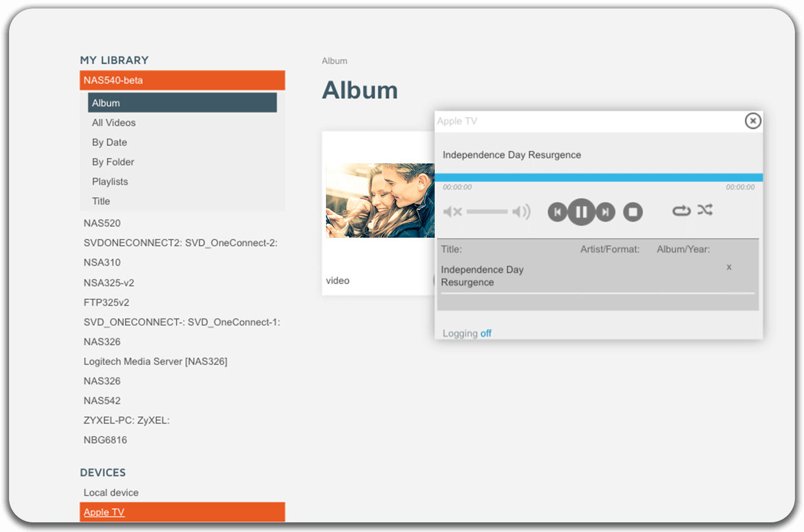Browse videos By Date
804x532 pixels.
(x=109, y=142)
